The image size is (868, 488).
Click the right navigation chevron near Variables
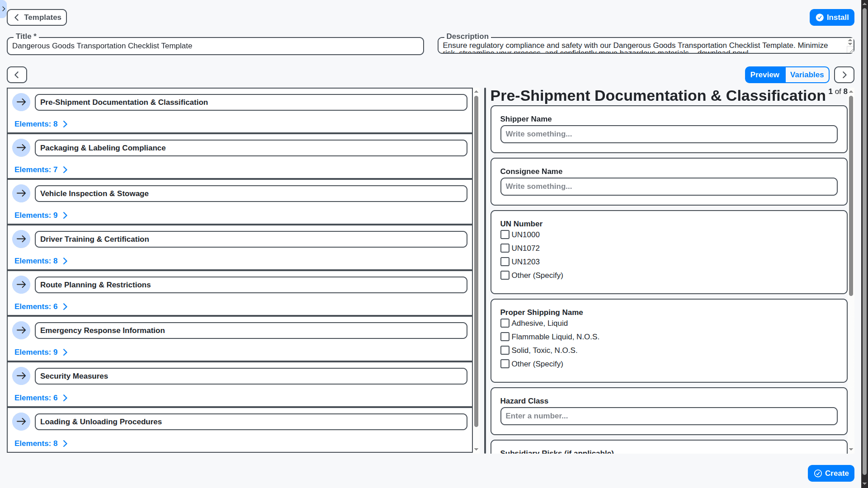pos(844,75)
